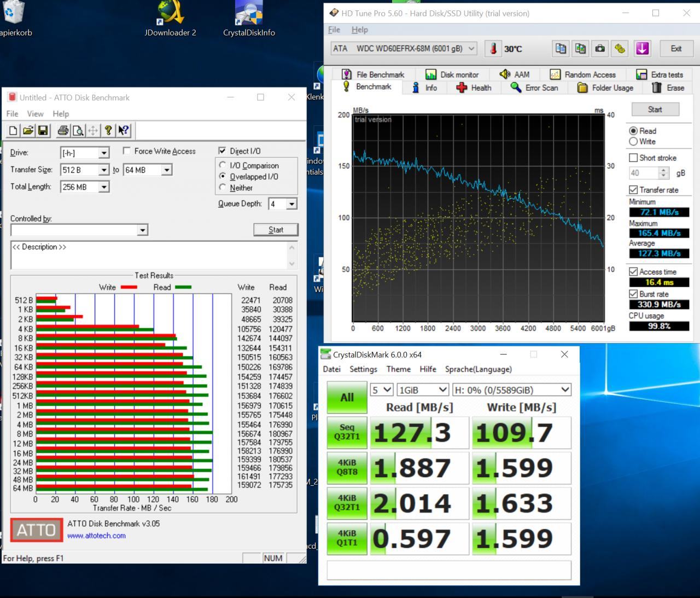Open the Error Scan tab
Viewport: 700px width, 598px height.
point(534,88)
